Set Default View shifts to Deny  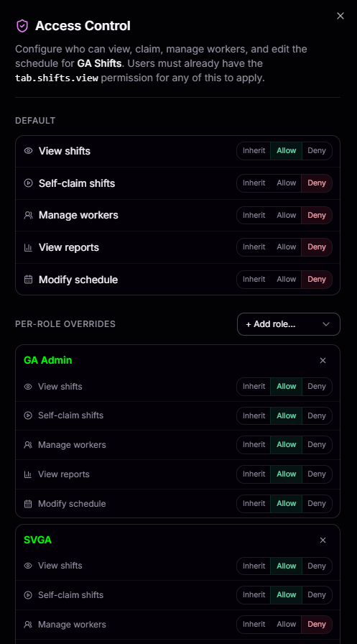(317, 151)
